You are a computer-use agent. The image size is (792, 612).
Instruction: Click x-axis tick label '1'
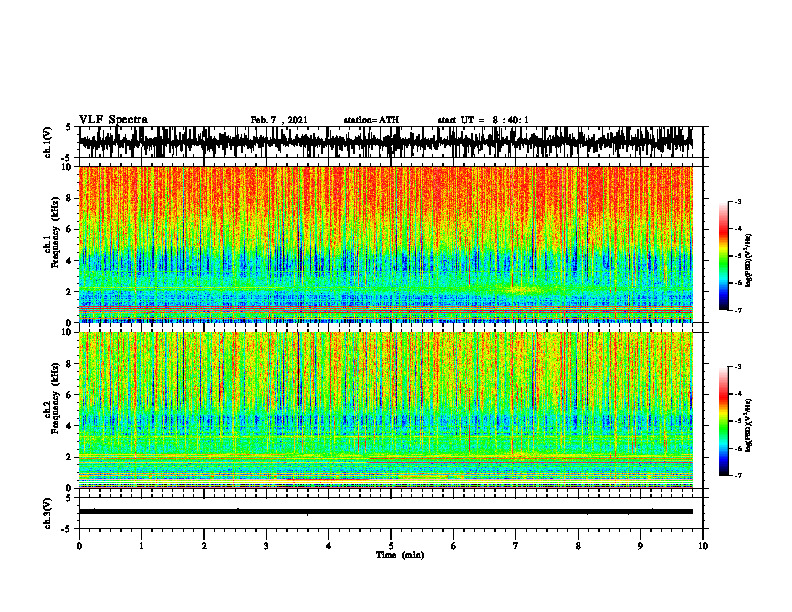pos(141,546)
